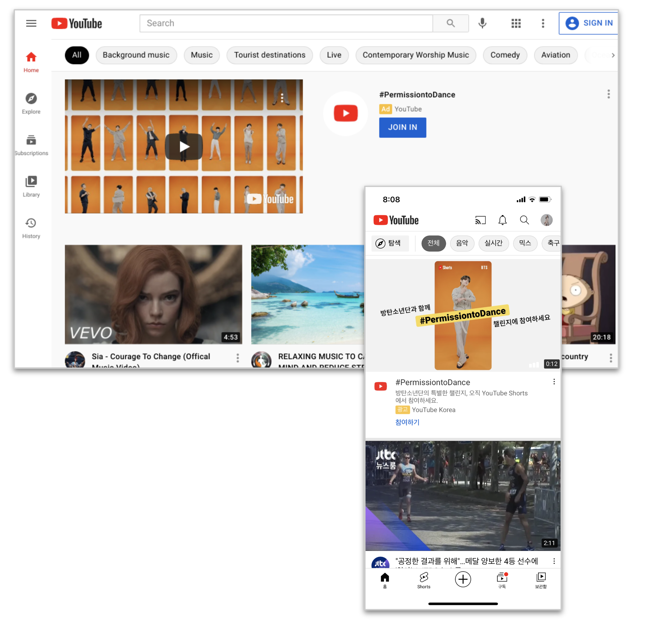
Task: Open the hamburger guide menu
Action: (31, 23)
